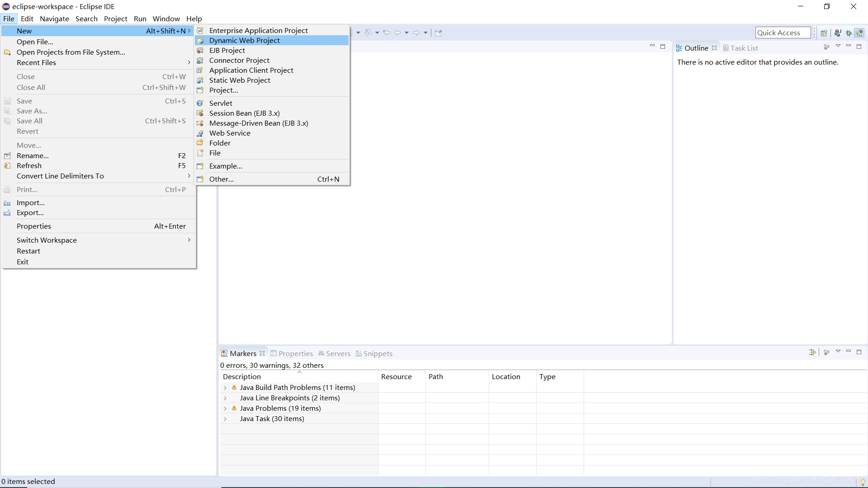Click Last Edit Location arrow icon
868x488 pixels.
tap(387, 33)
